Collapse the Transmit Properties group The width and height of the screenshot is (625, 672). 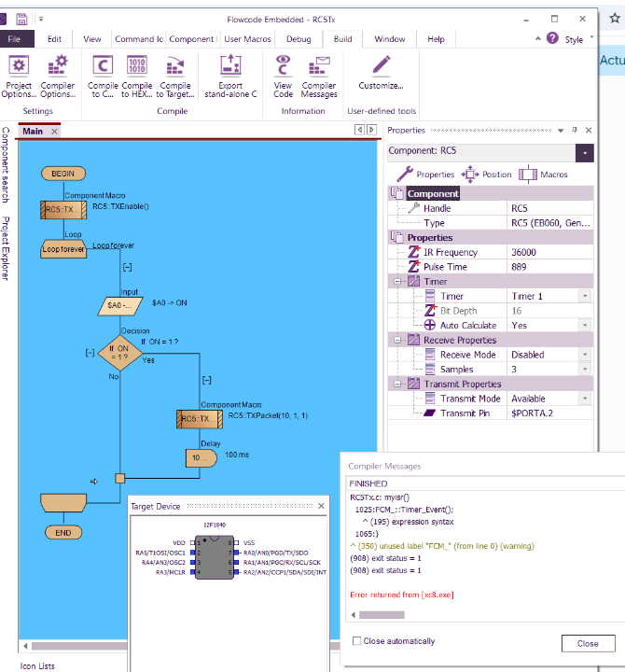[x=397, y=384]
